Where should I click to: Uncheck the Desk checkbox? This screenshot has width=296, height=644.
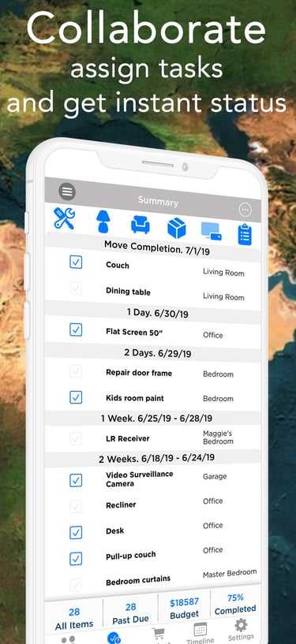[x=76, y=533]
